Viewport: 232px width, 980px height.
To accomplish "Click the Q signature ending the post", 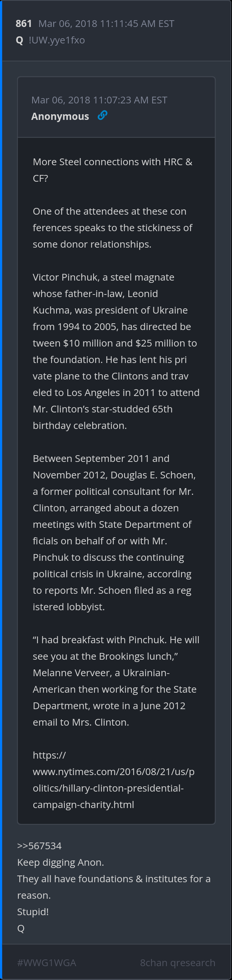I will click(21, 928).
